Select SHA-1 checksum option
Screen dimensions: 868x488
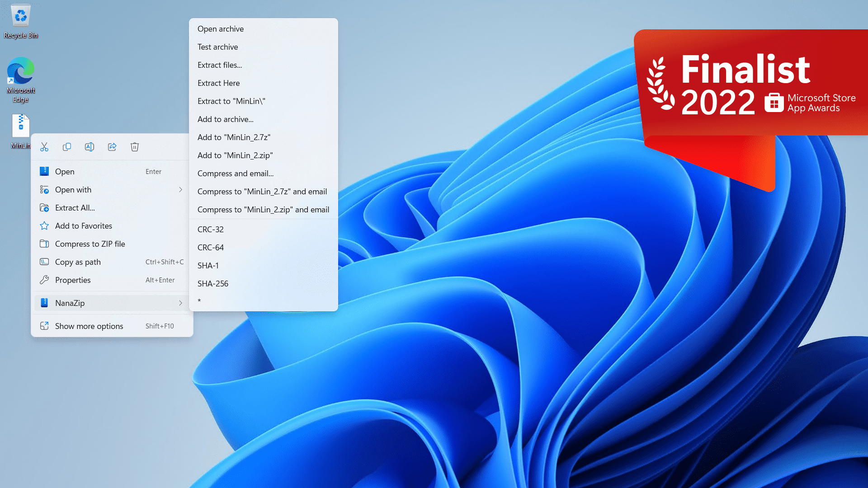click(208, 265)
